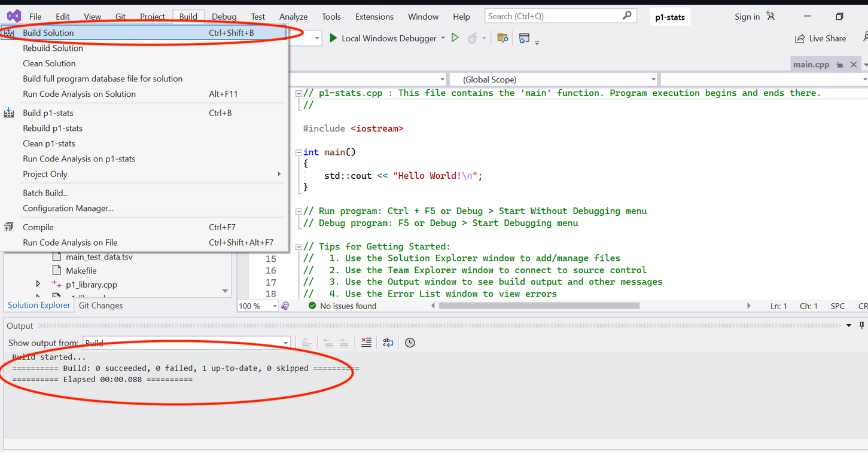Click the Find in Files folder icon
The image size is (868, 452).
pyautogui.click(x=502, y=38)
